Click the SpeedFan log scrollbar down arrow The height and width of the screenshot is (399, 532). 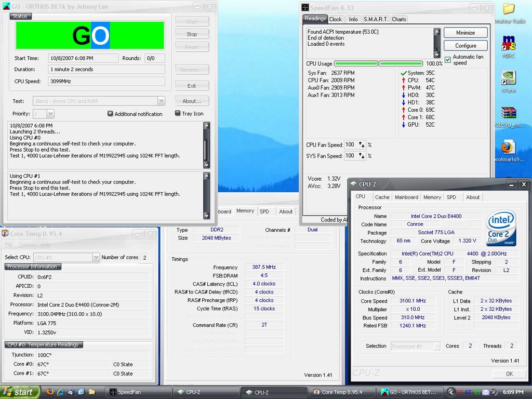(437, 54)
